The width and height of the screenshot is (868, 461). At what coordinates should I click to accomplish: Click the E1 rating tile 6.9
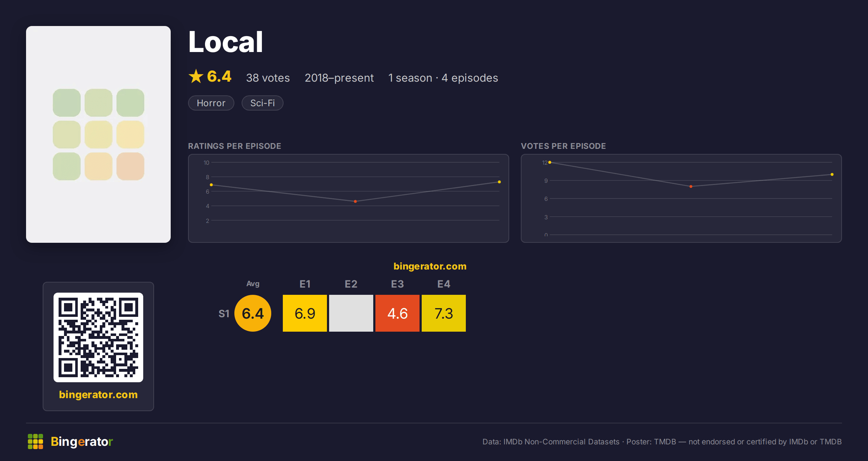click(305, 313)
